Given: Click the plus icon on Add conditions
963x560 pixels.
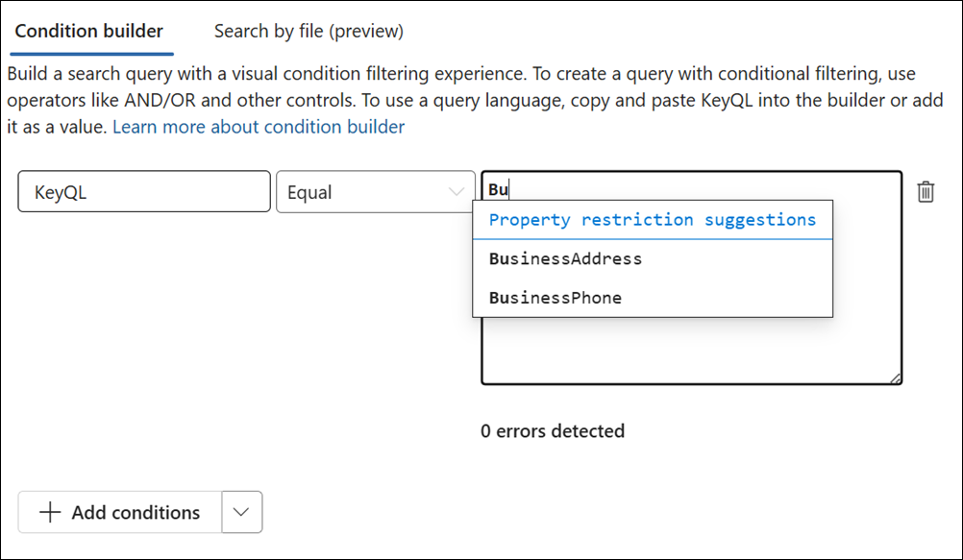Looking at the screenshot, I should [49, 513].
